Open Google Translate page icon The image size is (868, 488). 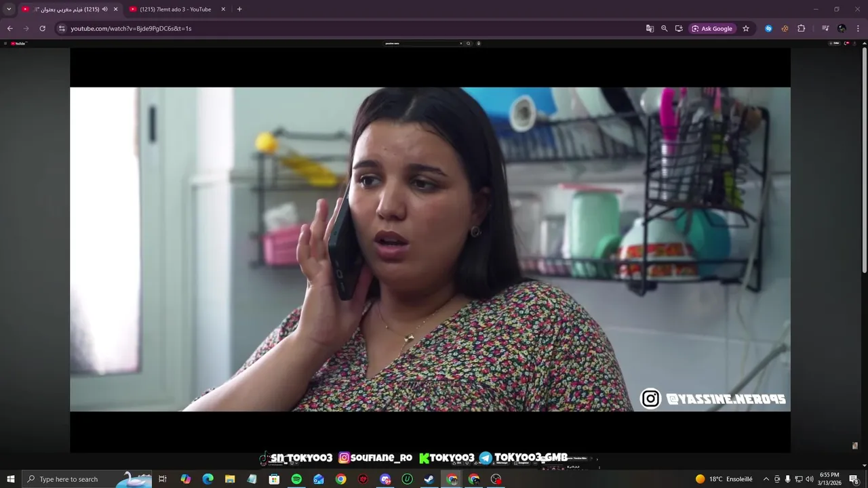pyautogui.click(x=650, y=28)
